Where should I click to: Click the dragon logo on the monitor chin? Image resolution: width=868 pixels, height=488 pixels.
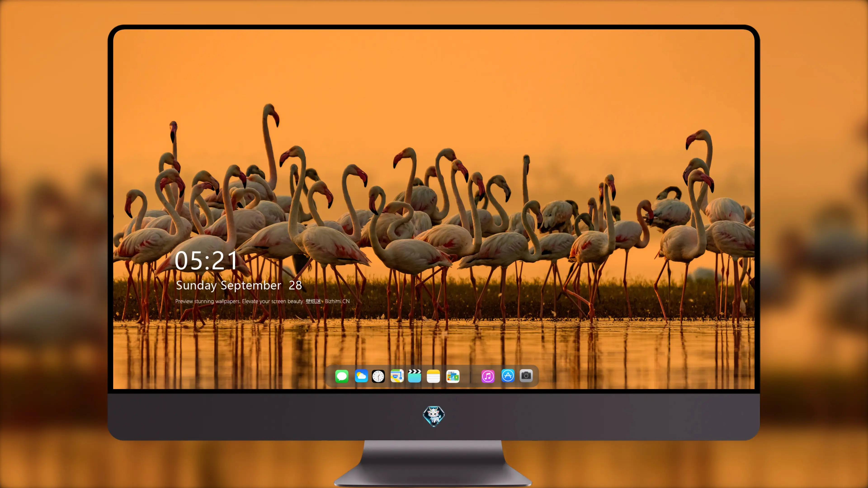[x=434, y=416]
